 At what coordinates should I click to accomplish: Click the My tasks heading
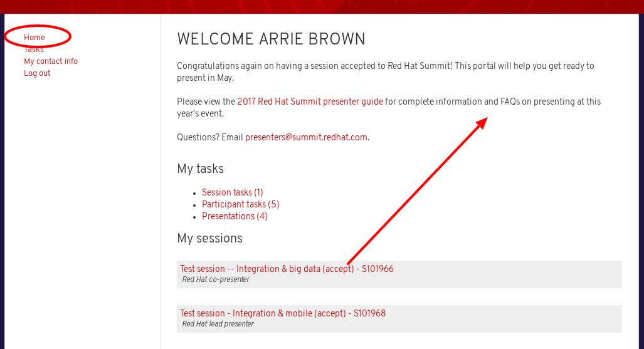click(x=201, y=169)
